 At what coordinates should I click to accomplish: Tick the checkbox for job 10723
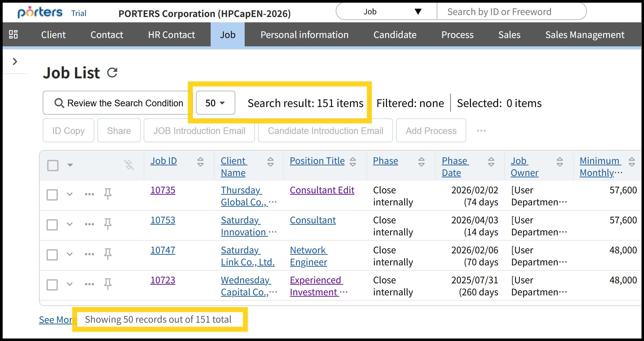(52, 285)
